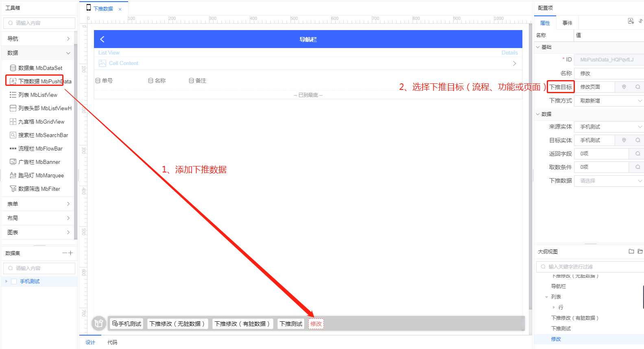Click the search icon for 返回字段
The height and width of the screenshot is (349, 644).
pos(637,154)
